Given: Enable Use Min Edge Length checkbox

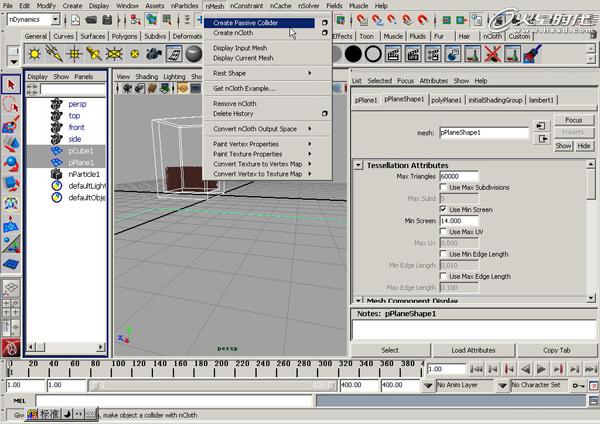Looking at the screenshot, I should click(x=443, y=254).
